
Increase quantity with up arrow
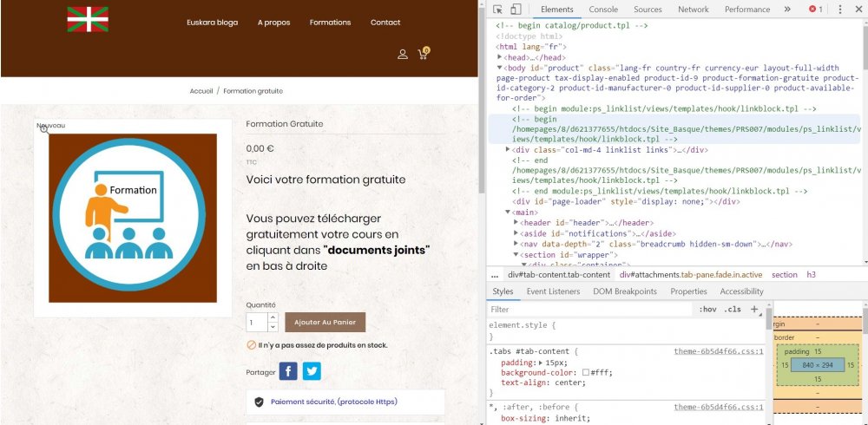tap(273, 317)
